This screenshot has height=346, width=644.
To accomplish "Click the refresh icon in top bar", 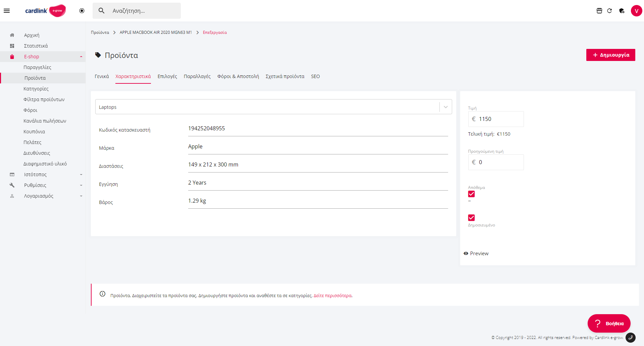I will tap(609, 11).
